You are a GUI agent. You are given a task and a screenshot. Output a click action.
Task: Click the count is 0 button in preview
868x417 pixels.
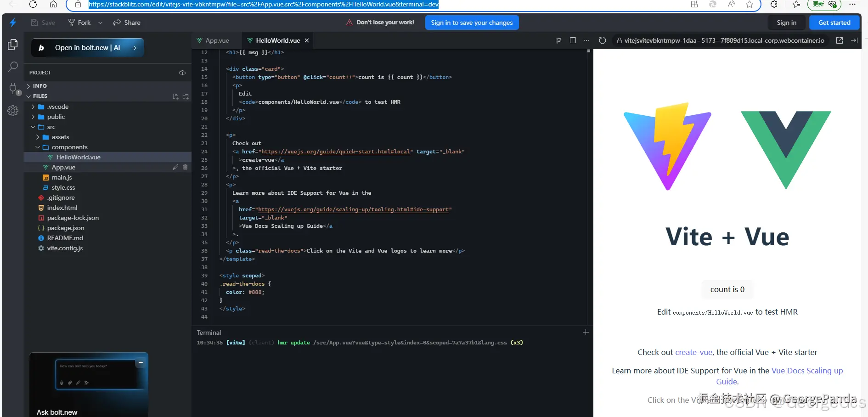tap(727, 289)
